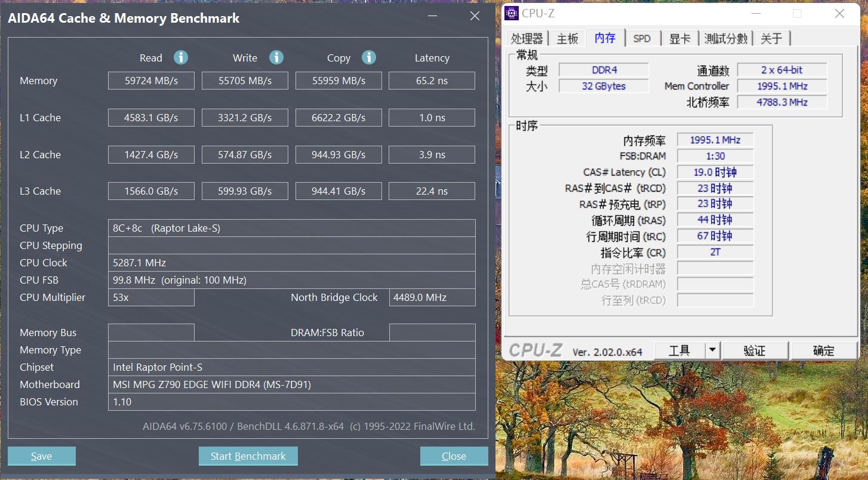Open the 工具 dropdown arrow in CPU-Z
The image size is (868, 480).
[713, 350]
